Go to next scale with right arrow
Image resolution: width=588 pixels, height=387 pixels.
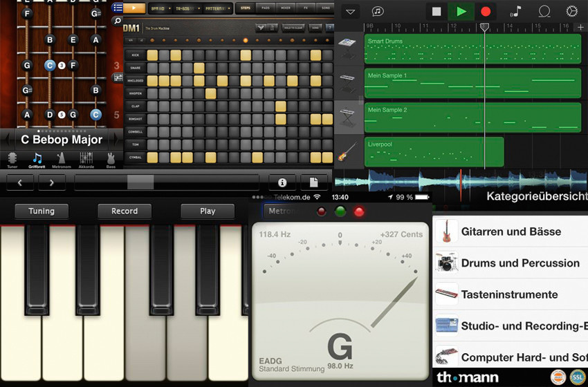coord(116,140)
